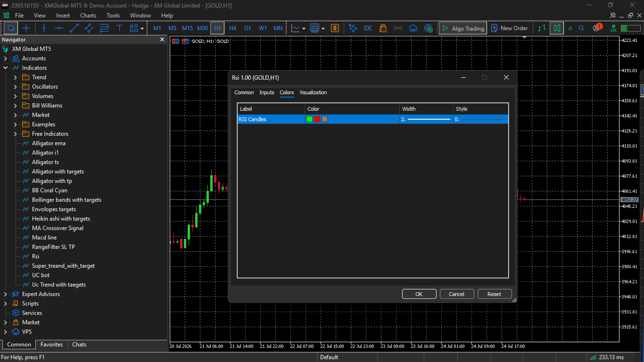Open the VPS cloud icon
The width and height of the screenshot is (644, 362).
tap(413, 28)
